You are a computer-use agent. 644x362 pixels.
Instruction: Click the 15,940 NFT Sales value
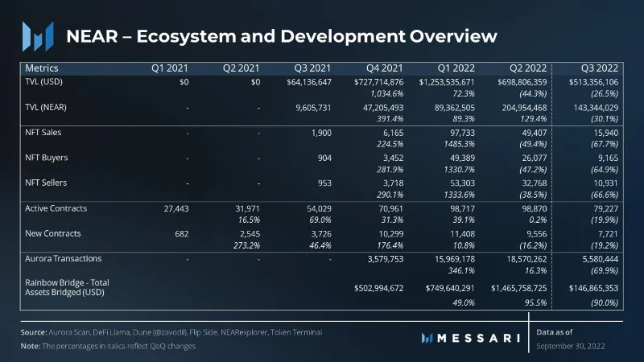pos(606,133)
